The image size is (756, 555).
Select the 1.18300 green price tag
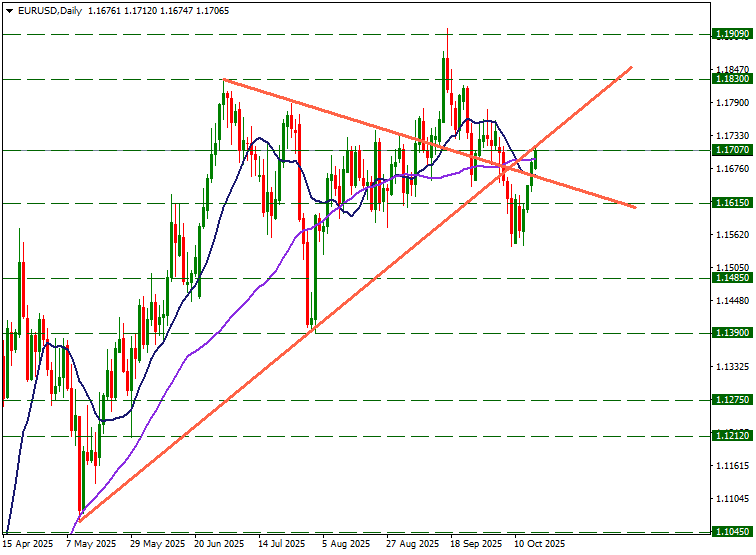(x=732, y=78)
